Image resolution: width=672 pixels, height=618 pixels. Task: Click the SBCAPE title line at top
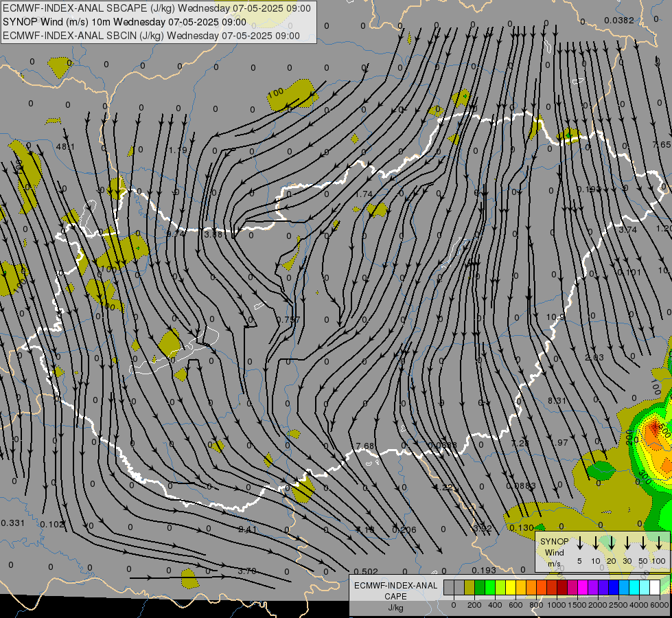pyautogui.click(x=157, y=8)
